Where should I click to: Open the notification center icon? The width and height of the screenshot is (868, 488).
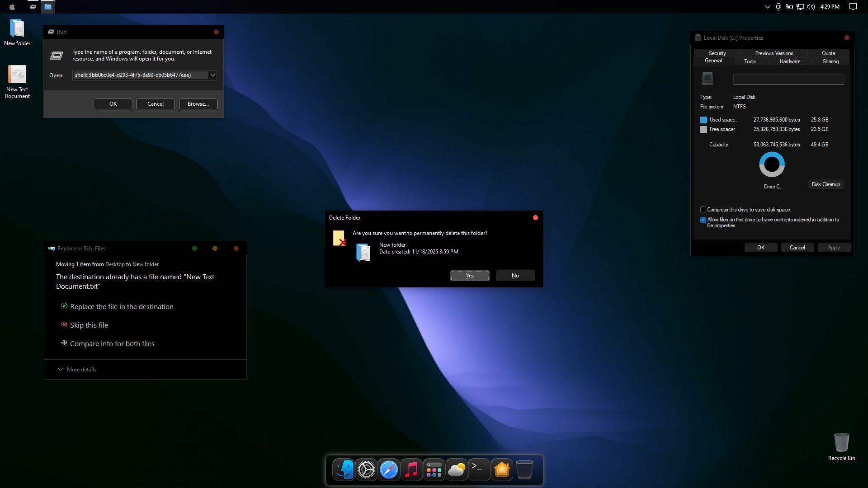pos(853,7)
